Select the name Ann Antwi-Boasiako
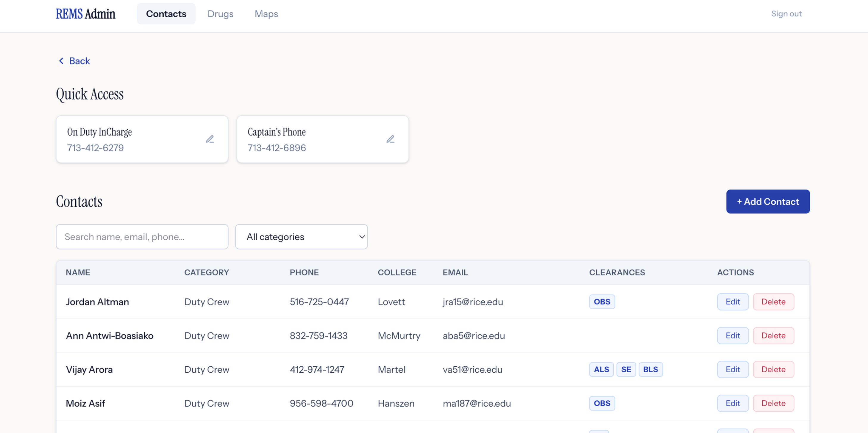Viewport: 868px width, 433px height. pyautogui.click(x=110, y=336)
